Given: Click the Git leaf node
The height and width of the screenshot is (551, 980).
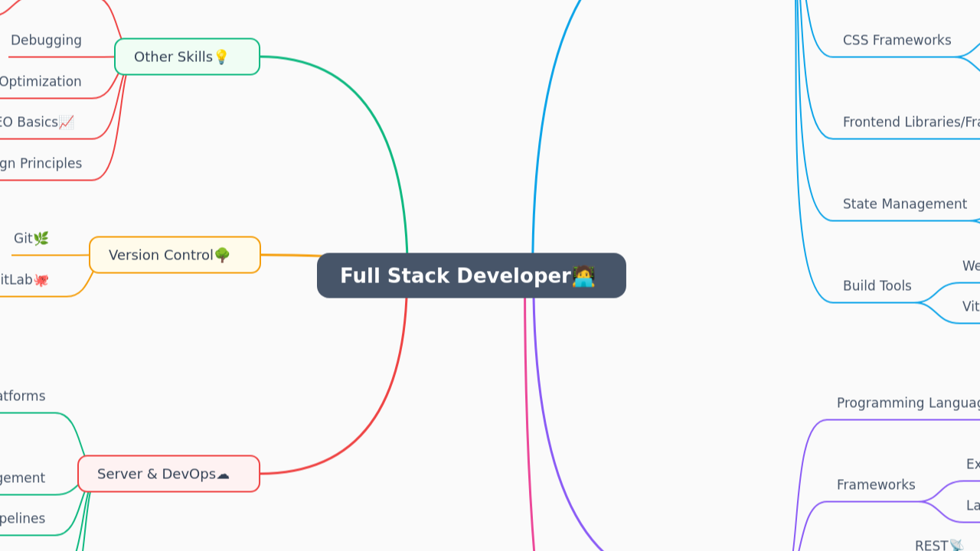Looking at the screenshot, I should coord(31,238).
